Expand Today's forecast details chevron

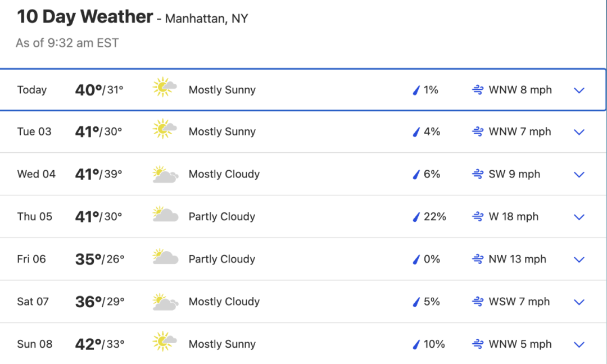pos(579,90)
